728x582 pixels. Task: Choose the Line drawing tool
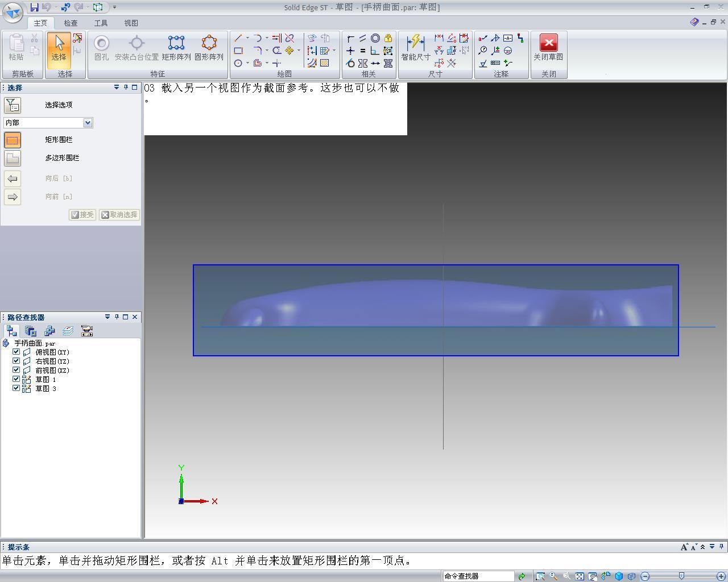tap(238, 38)
